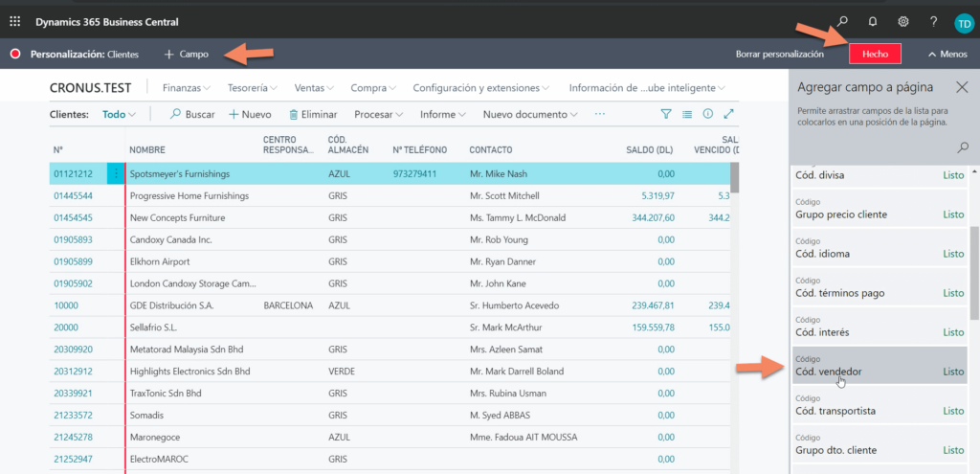
Task: Open the app launcher waffle icon
Action: (14, 21)
